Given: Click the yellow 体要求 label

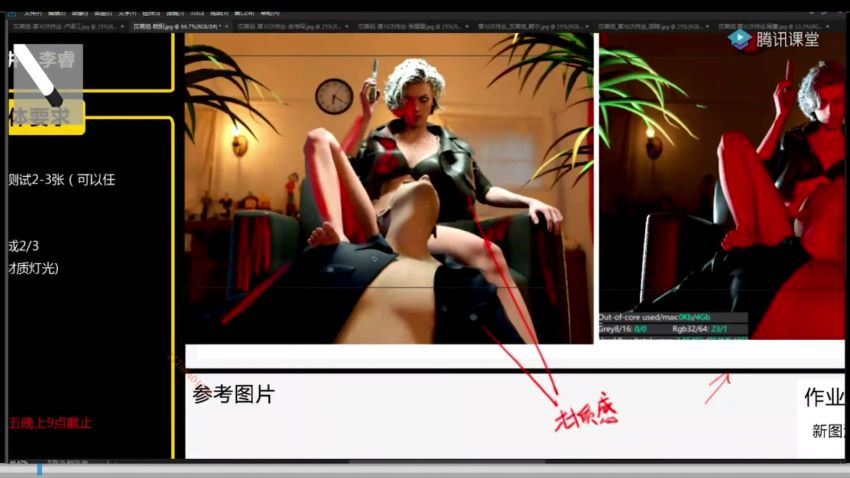Looking at the screenshot, I should pyautogui.click(x=47, y=117).
